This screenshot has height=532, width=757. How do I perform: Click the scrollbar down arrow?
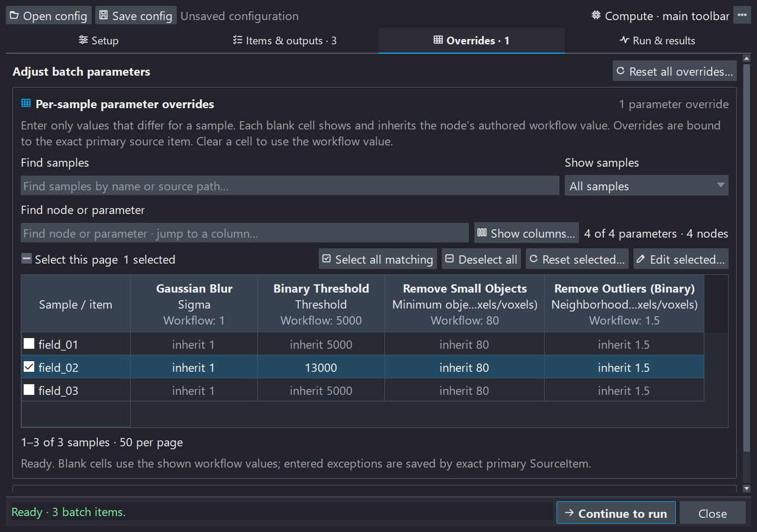[x=746, y=488]
